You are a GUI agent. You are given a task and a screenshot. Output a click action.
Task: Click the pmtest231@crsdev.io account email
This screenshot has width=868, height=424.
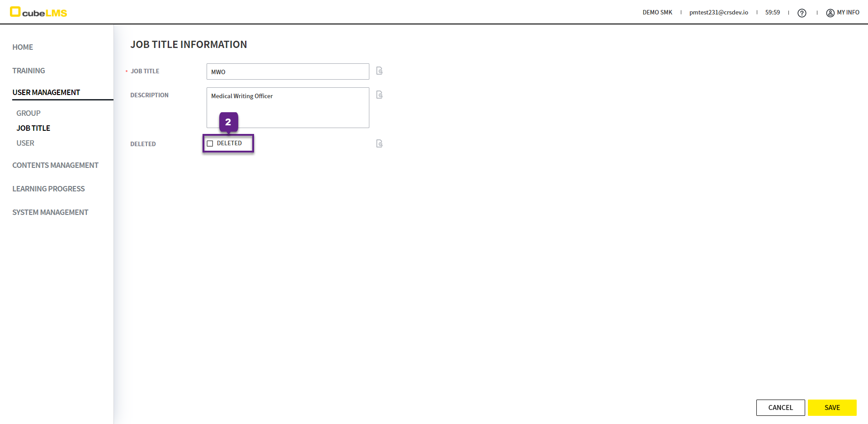coord(718,13)
